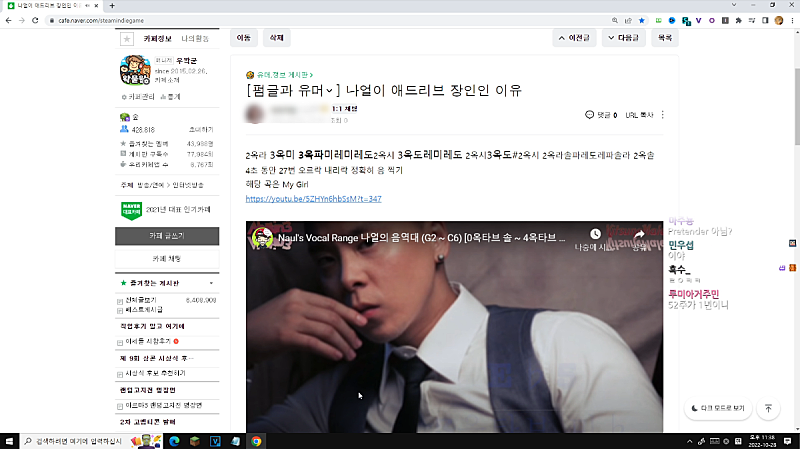Open the 전체글보기 board
This screenshot has height=449, width=800.
(x=141, y=300)
